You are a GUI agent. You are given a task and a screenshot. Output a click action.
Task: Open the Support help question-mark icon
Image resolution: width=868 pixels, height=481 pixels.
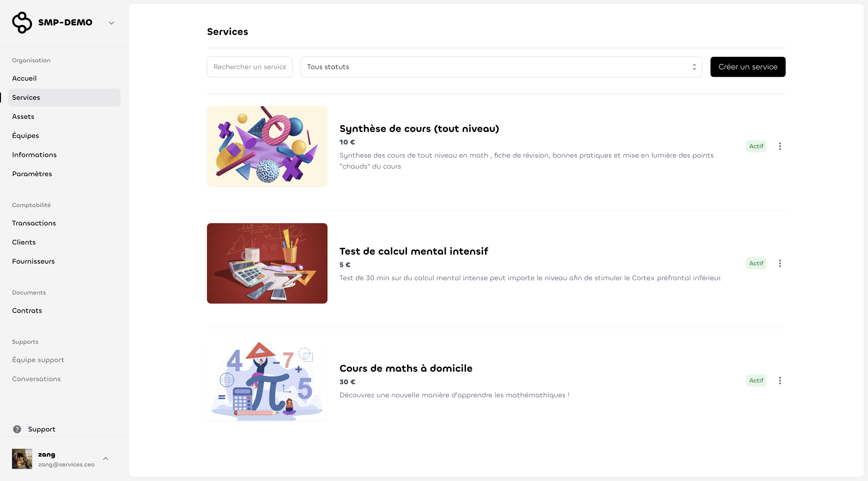pyautogui.click(x=17, y=429)
